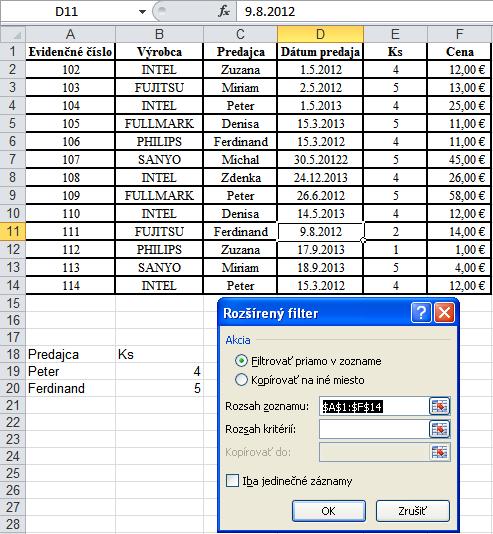Click the Rozsah zoznamu input field

coord(374,406)
